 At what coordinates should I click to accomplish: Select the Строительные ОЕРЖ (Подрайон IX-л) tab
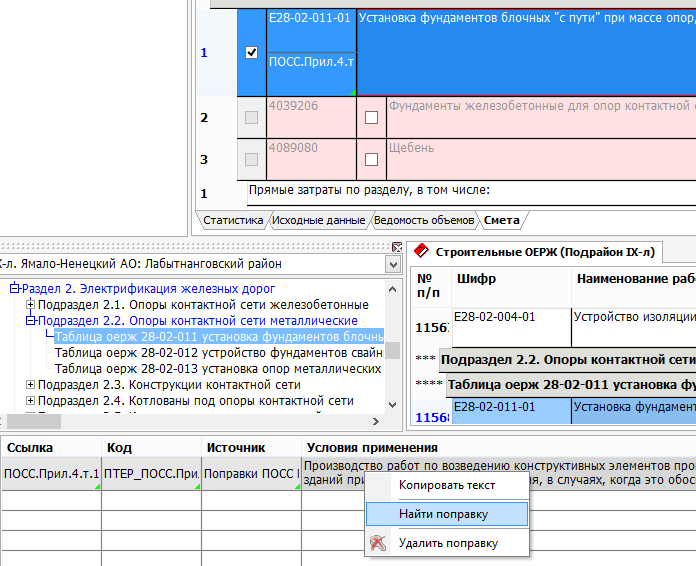coord(535,252)
